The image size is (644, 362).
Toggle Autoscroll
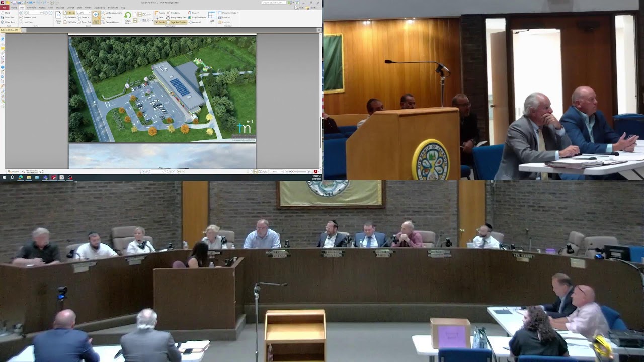click(x=195, y=22)
